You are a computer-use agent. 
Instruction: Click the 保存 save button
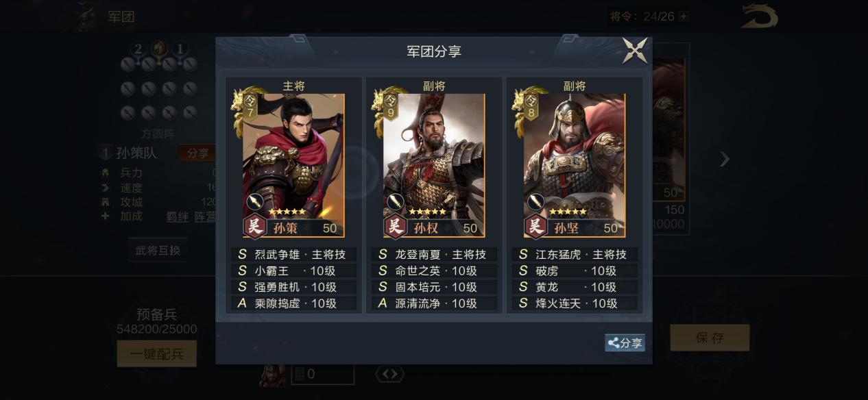[x=710, y=338]
